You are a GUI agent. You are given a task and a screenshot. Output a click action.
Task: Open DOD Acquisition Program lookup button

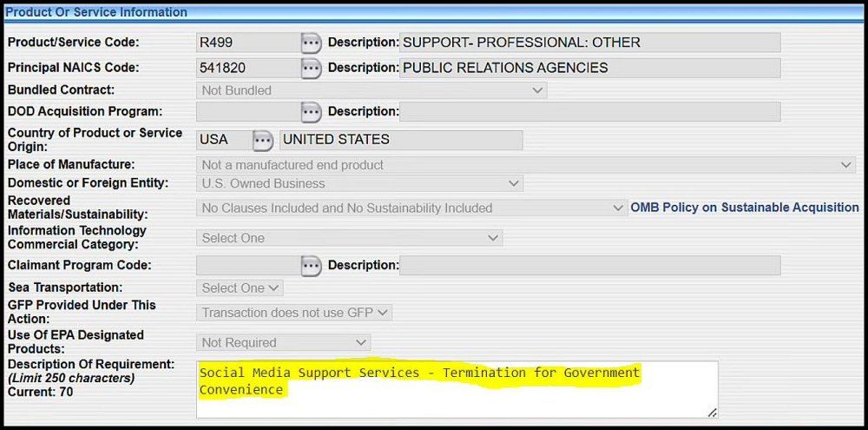point(311,111)
